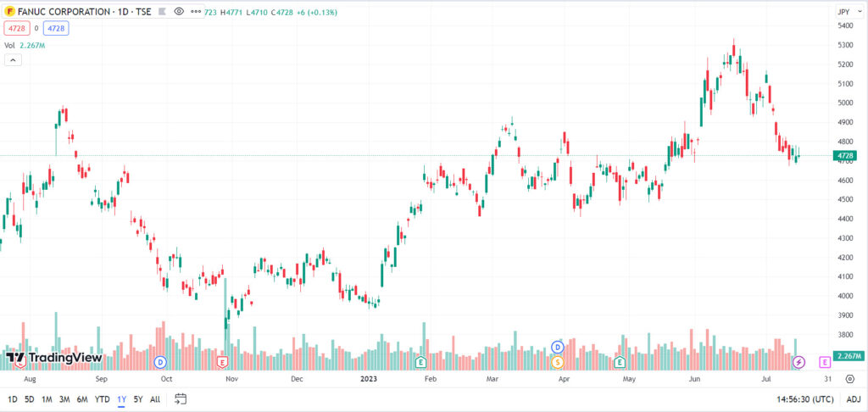The image size is (868, 412).
Task: Select the YTD time range
Action: pos(102,398)
